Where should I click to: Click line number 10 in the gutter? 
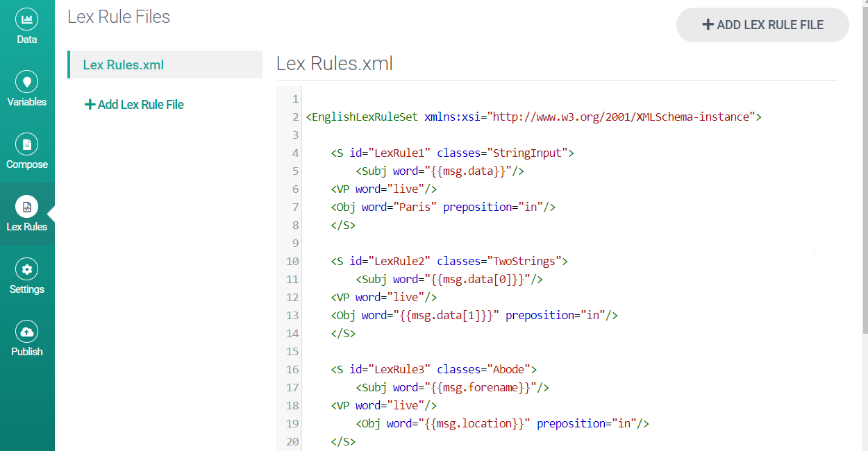[292, 262]
